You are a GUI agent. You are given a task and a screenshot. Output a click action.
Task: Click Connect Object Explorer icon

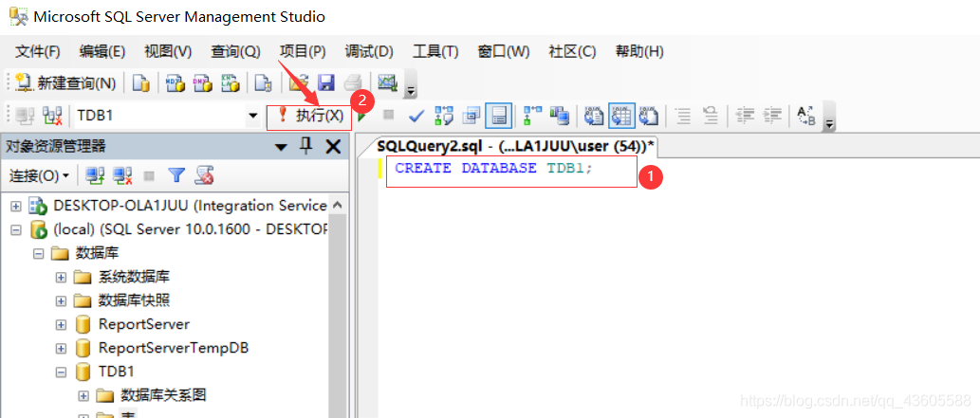(94, 176)
